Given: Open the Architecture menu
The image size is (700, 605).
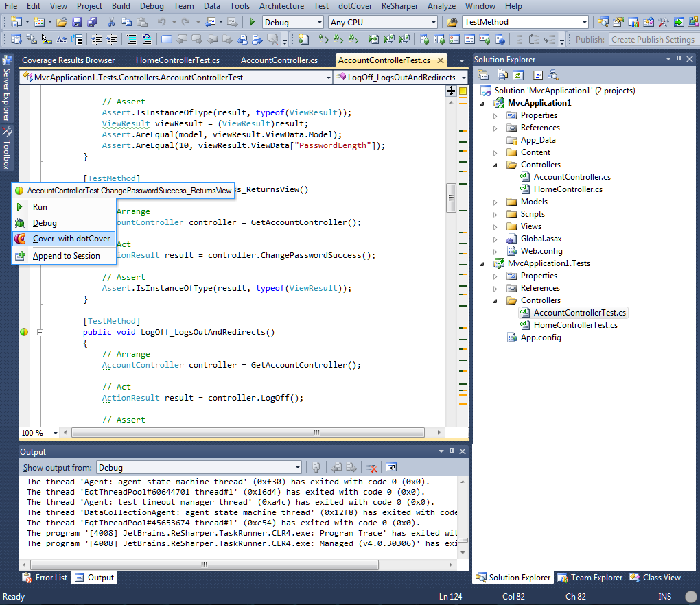Looking at the screenshot, I should [281, 6].
